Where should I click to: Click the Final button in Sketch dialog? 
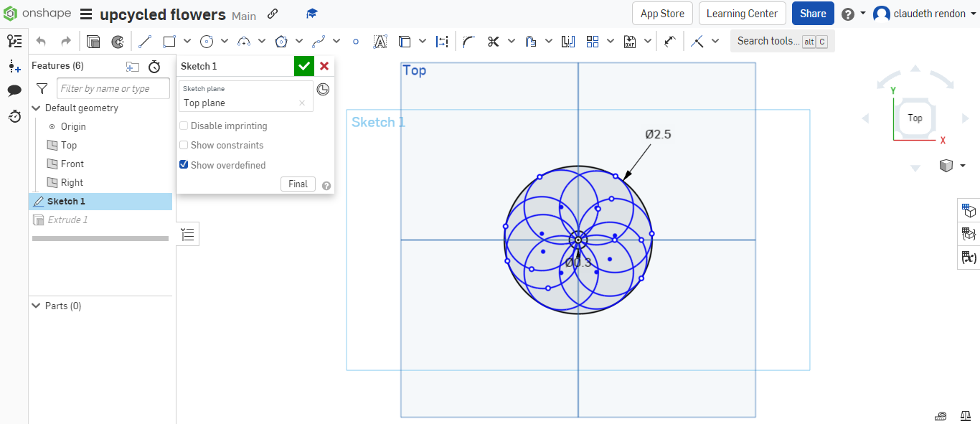[x=298, y=184]
